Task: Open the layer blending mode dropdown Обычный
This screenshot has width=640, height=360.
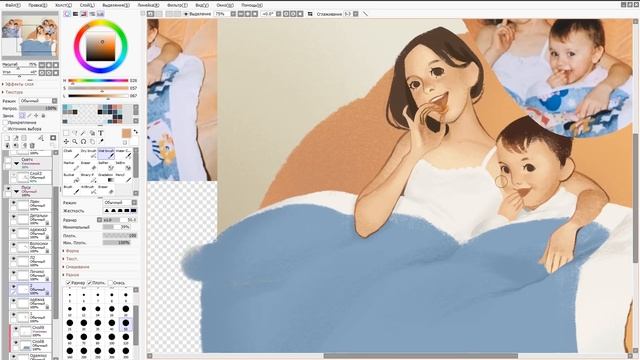Action: point(38,101)
